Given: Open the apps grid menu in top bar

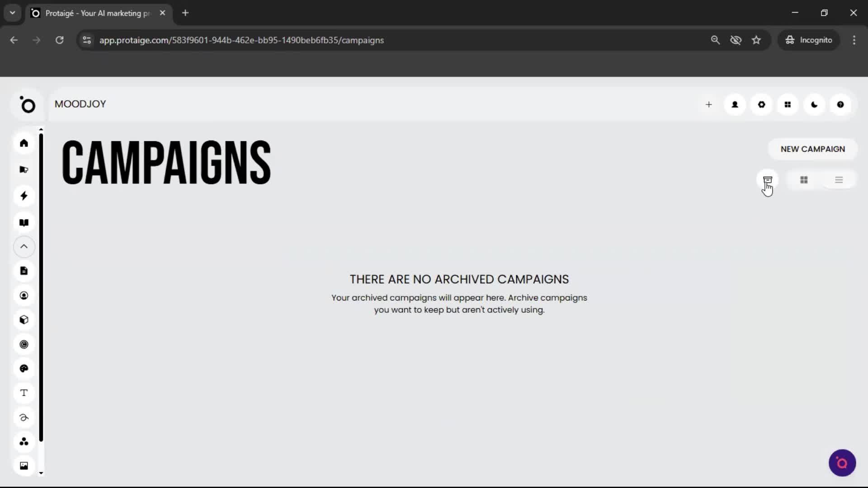Looking at the screenshot, I should 788,104.
